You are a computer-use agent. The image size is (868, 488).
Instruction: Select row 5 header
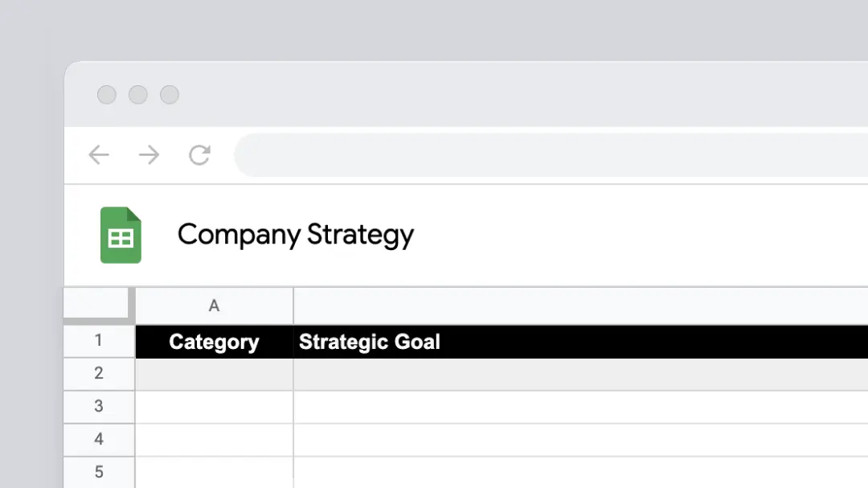point(99,473)
